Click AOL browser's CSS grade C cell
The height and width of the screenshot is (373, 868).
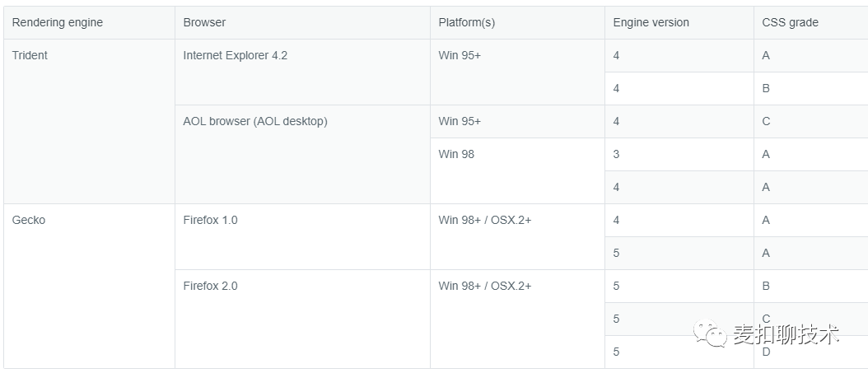point(811,121)
